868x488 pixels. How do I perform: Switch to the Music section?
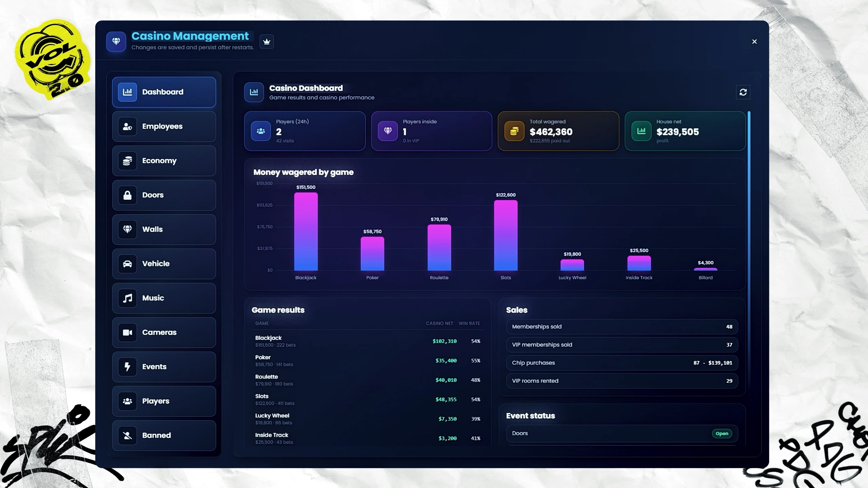click(164, 298)
